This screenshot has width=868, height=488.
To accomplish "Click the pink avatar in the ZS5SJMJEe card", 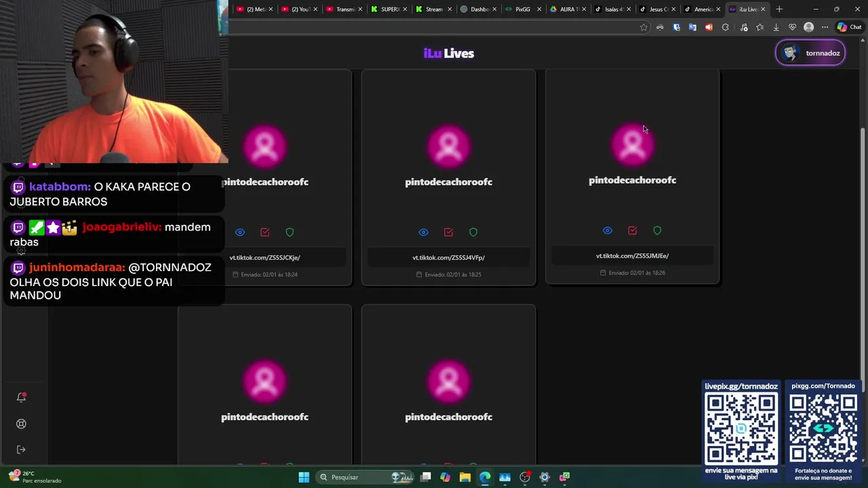I will (632, 144).
